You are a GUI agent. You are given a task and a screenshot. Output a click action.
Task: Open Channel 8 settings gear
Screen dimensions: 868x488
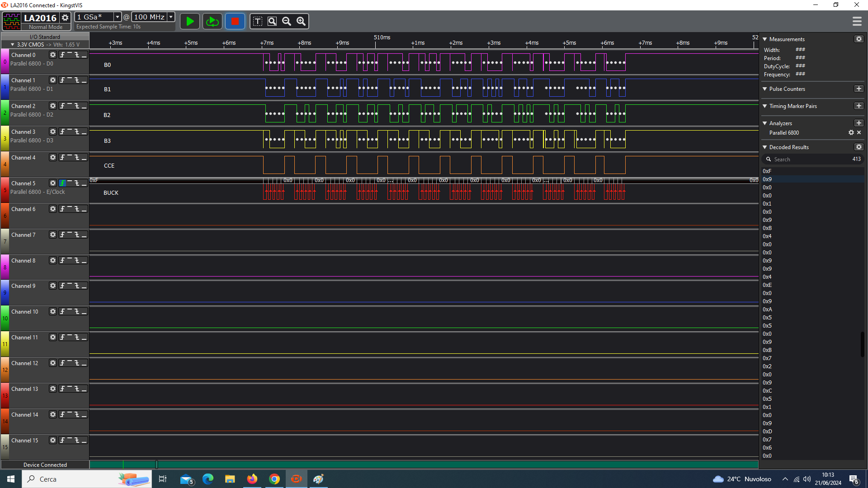pyautogui.click(x=53, y=260)
